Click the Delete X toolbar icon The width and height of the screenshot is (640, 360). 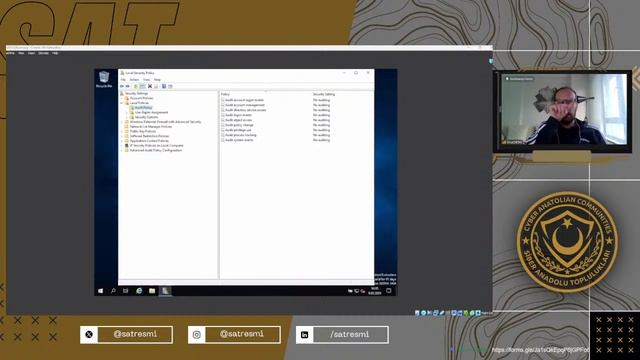[150, 86]
